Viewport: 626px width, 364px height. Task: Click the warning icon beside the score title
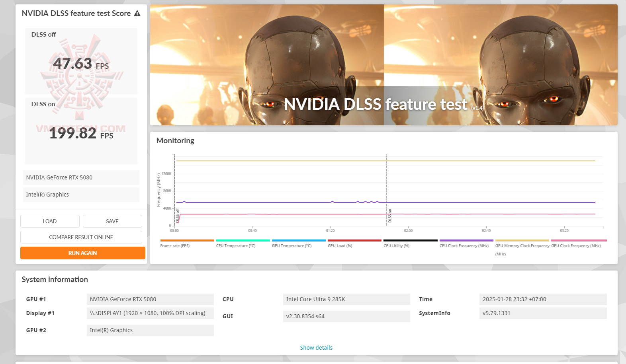pyautogui.click(x=137, y=14)
